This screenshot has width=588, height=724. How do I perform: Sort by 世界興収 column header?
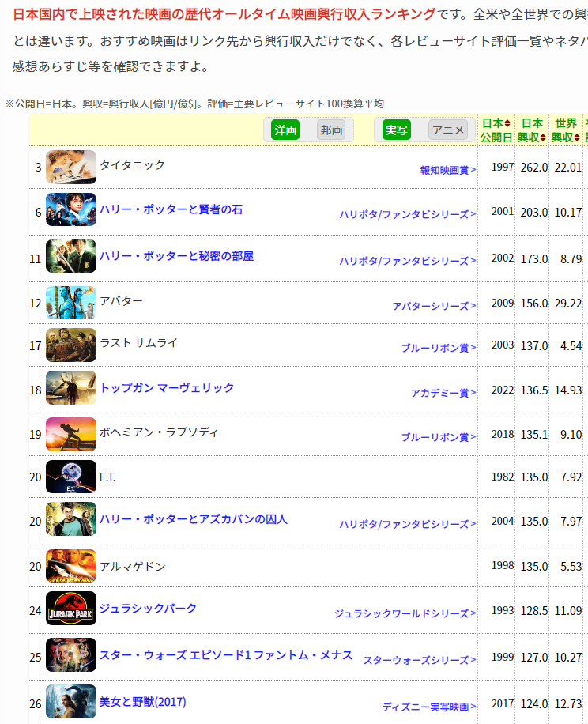click(566, 130)
